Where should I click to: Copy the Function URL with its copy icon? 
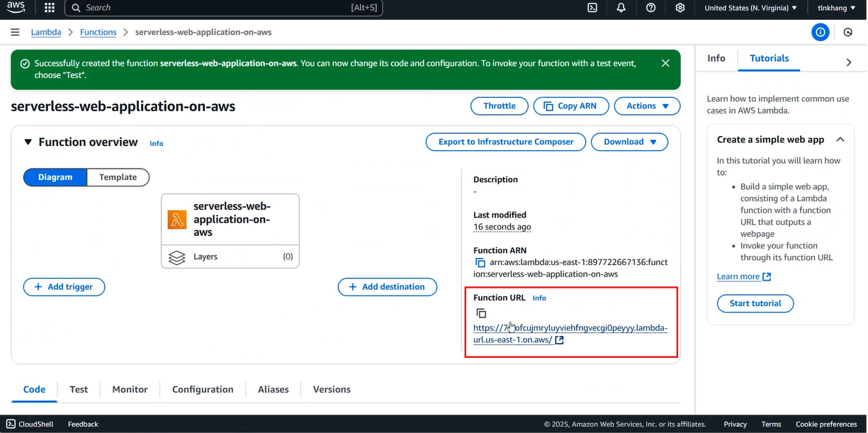481,313
